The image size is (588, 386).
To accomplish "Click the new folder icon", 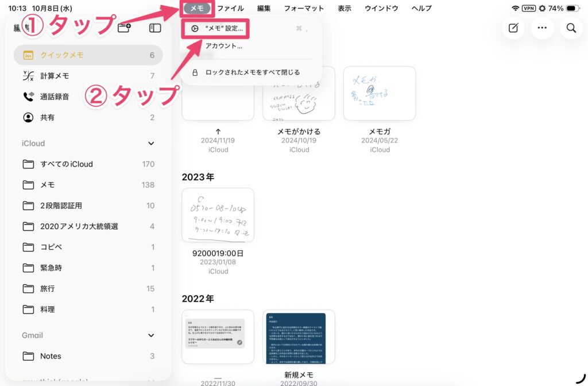I will click(x=123, y=28).
